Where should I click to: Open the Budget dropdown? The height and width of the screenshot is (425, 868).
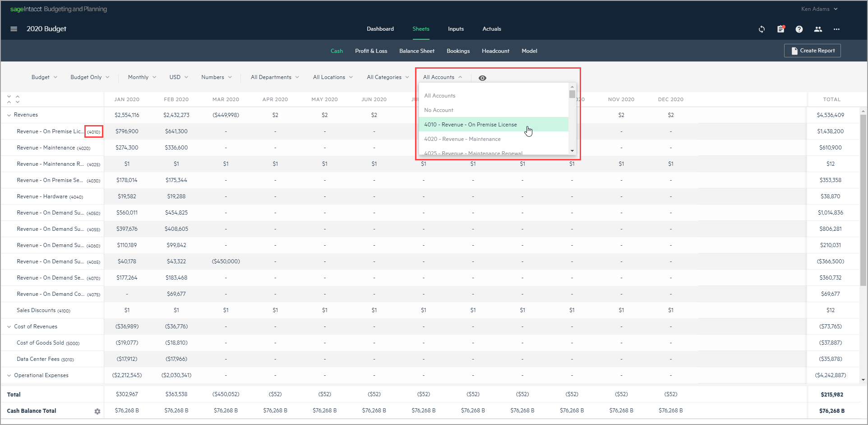tap(44, 77)
